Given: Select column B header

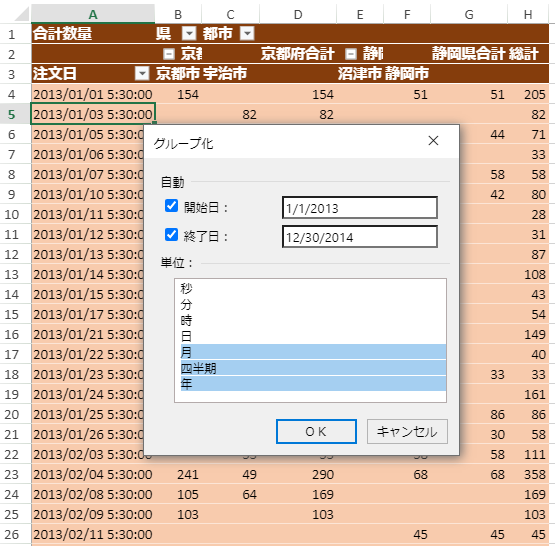Looking at the screenshot, I should click(178, 15).
